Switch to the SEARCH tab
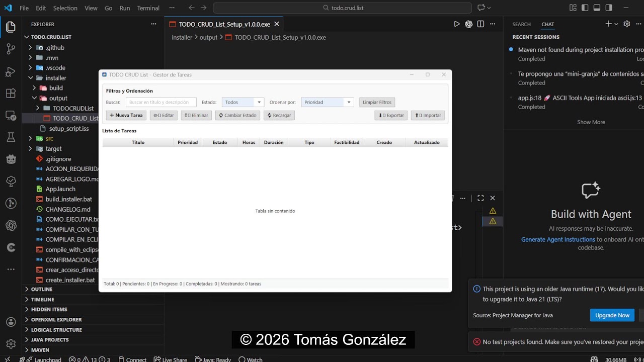 (521, 24)
